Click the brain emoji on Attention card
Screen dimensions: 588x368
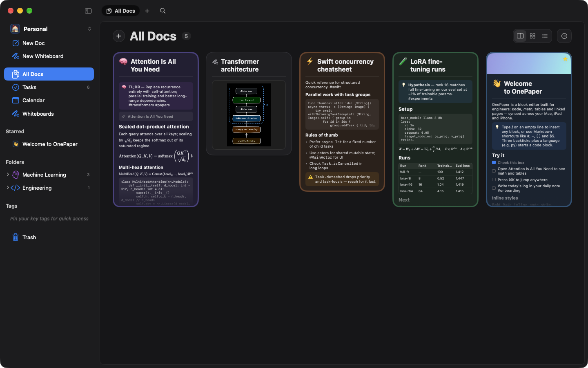coord(123,62)
